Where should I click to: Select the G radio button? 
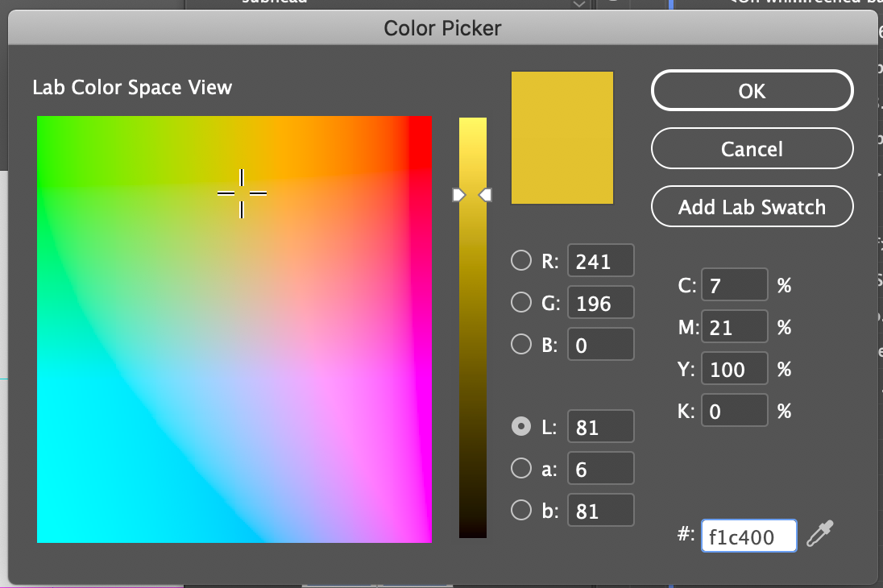tap(521, 302)
